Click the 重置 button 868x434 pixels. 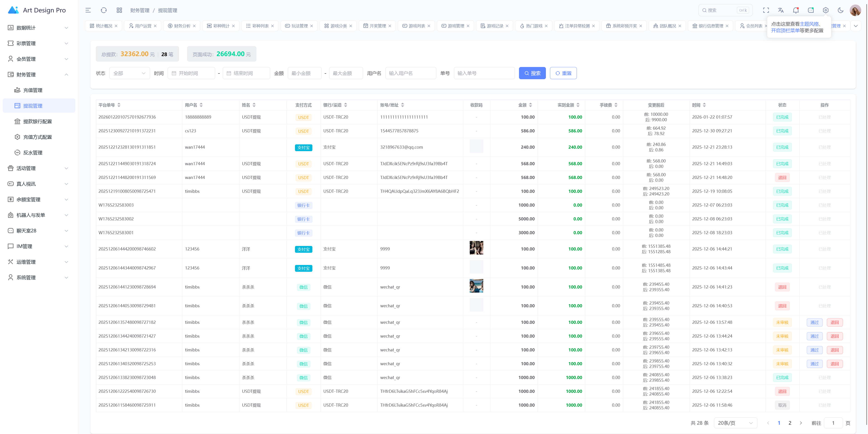[563, 73]
